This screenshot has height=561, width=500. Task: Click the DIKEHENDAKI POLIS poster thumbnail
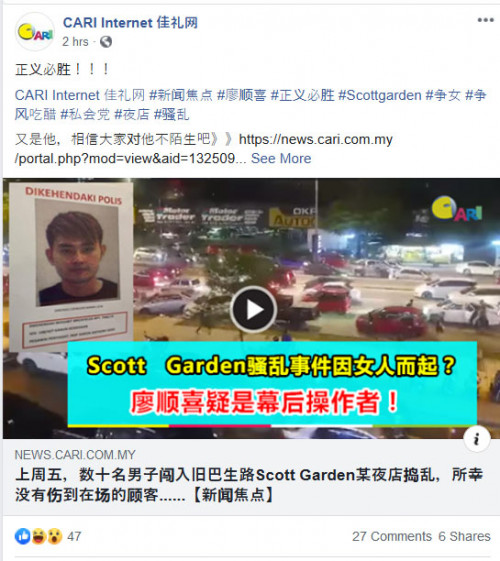71,267
